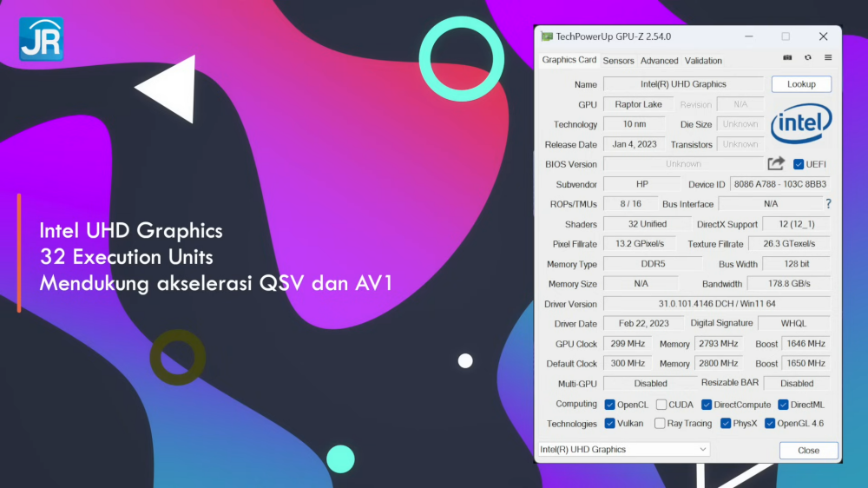The height and width of the screenshot is (488, 868).
Task: Click the Close button at bottom
Action: (x=808, y=451)
